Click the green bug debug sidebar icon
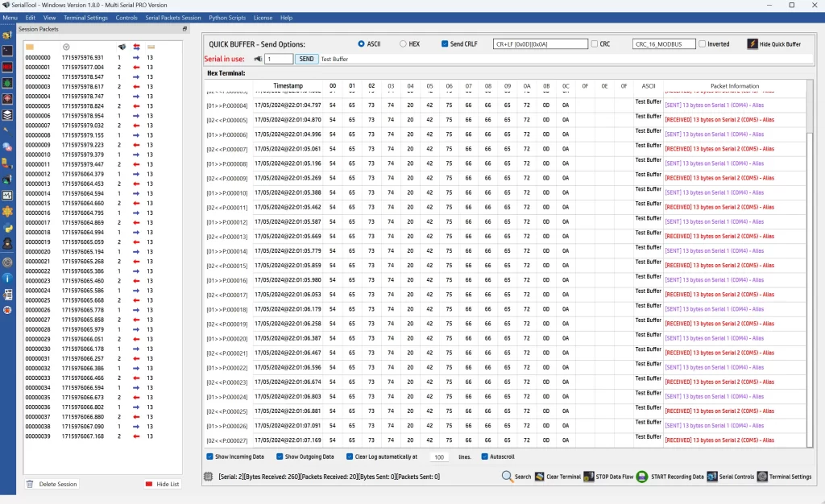825x504 pixels. pos(7,83)
